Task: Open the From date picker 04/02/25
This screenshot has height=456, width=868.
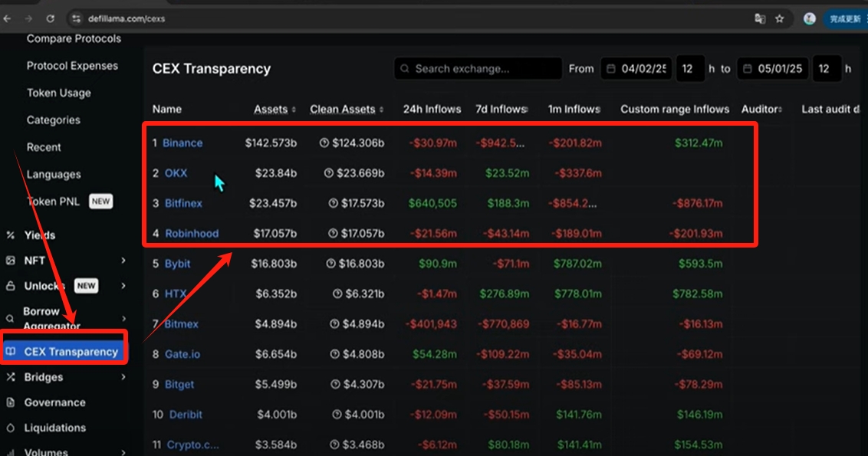Action: coord(636,69)
